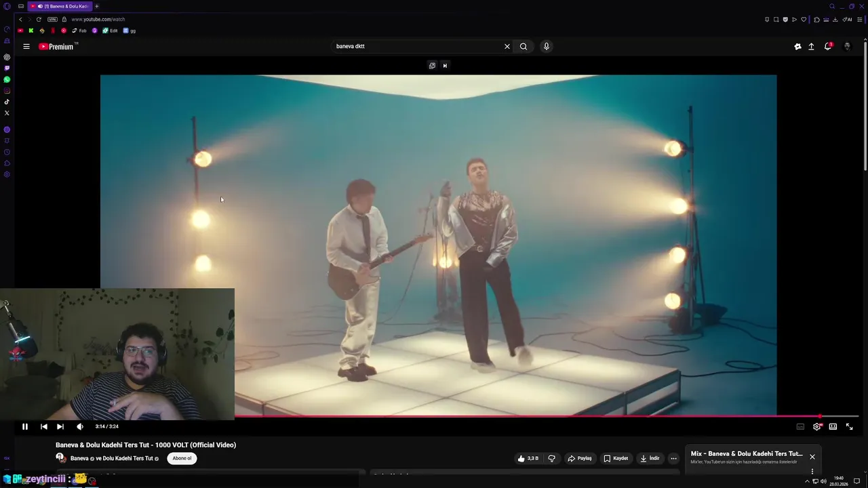The image size is (868, 488).
Task: Open the YouTube bookmark icon
Action: click(x=20, y=30)
